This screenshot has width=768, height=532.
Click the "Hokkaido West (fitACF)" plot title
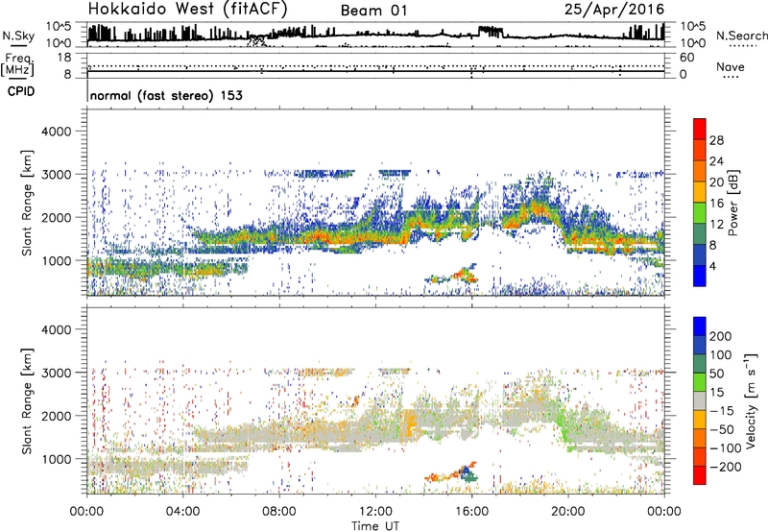(x=187, y=10)
